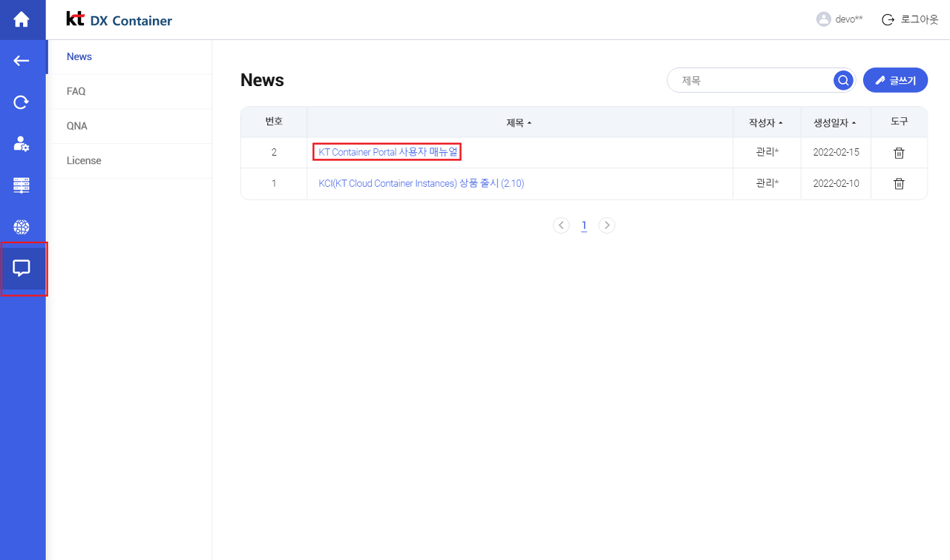Click author 관리* in row 1

point(767,183)
